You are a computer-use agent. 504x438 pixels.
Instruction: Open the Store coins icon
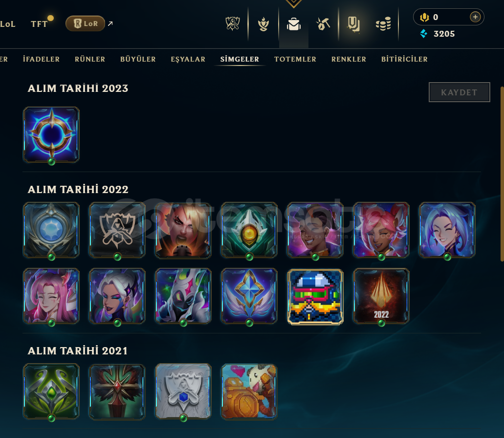click(383, 24)
